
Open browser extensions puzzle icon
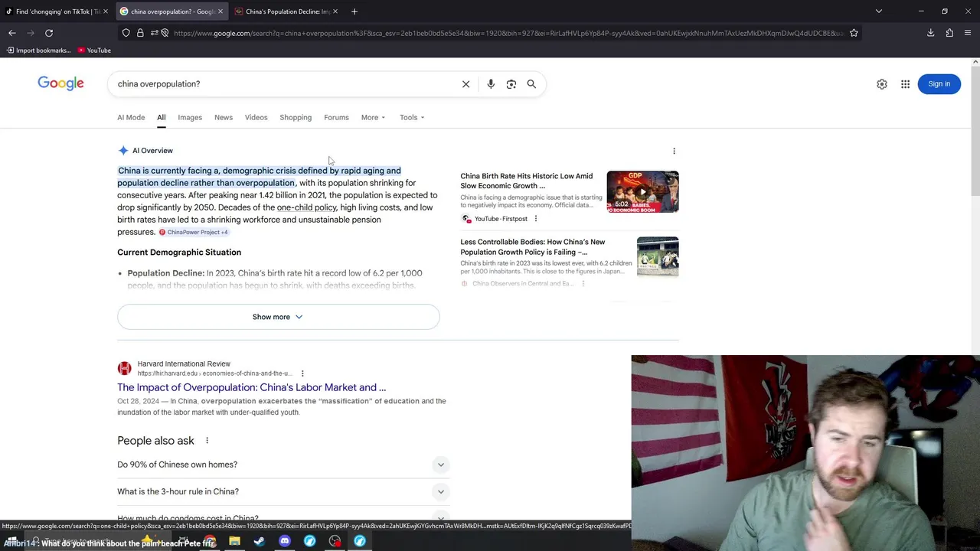[x=949, y=33]
